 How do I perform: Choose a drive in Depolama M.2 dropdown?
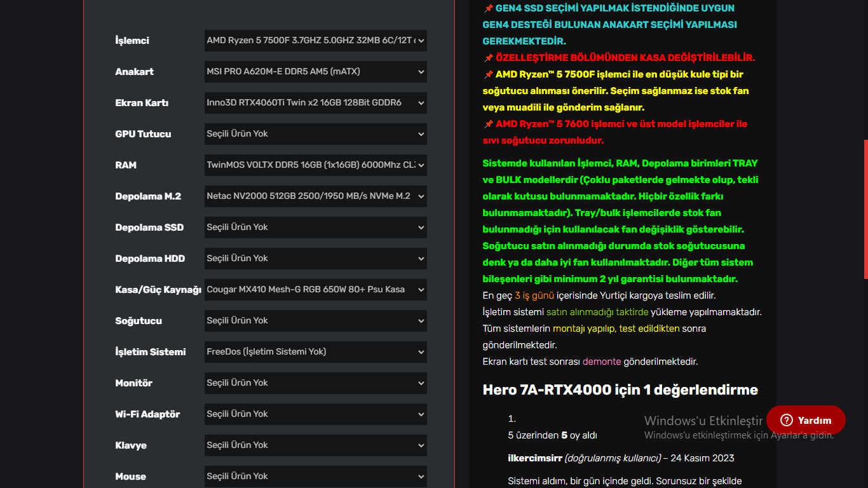(x=316, y=196)
